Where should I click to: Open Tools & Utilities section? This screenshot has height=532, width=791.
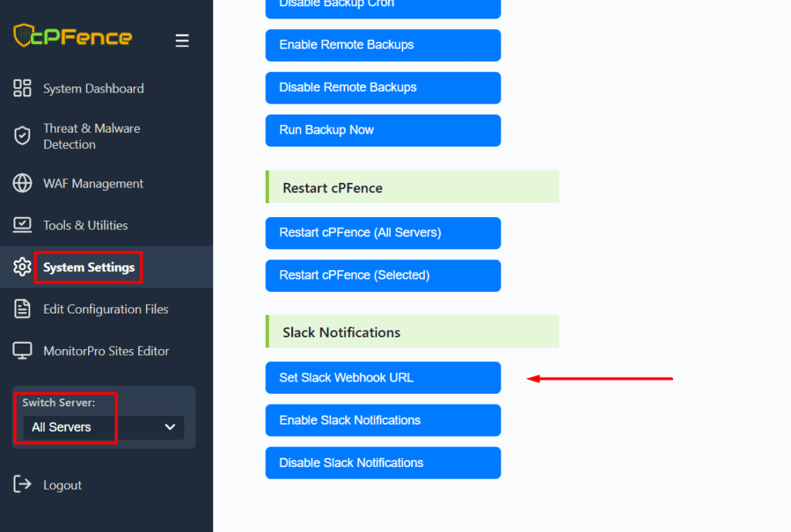pyautogui.click(x=86, y=225)
